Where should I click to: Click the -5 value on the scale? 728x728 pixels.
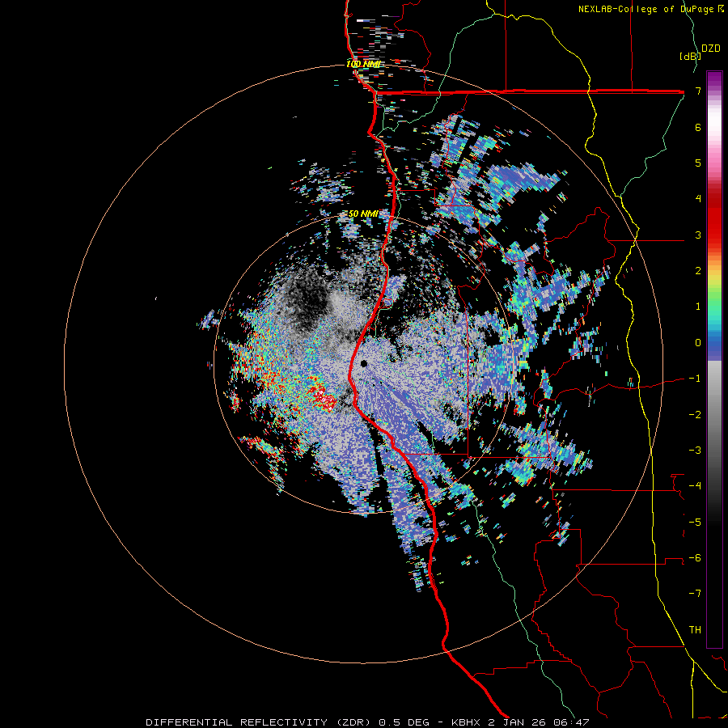click(x=695, y=522)
